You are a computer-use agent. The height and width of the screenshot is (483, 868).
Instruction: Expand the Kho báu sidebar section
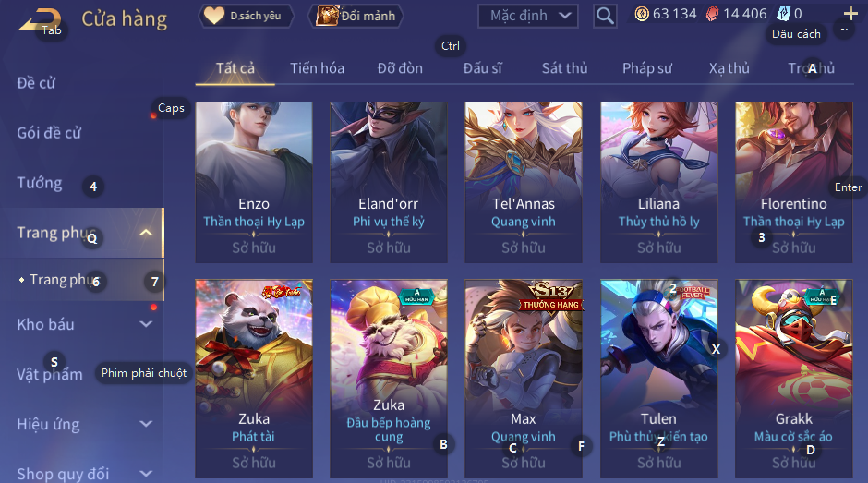coord(146,324)
